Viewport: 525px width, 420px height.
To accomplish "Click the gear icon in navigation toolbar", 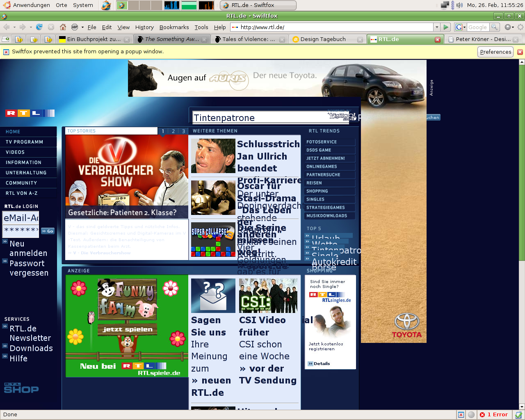I will pos(508,27).
